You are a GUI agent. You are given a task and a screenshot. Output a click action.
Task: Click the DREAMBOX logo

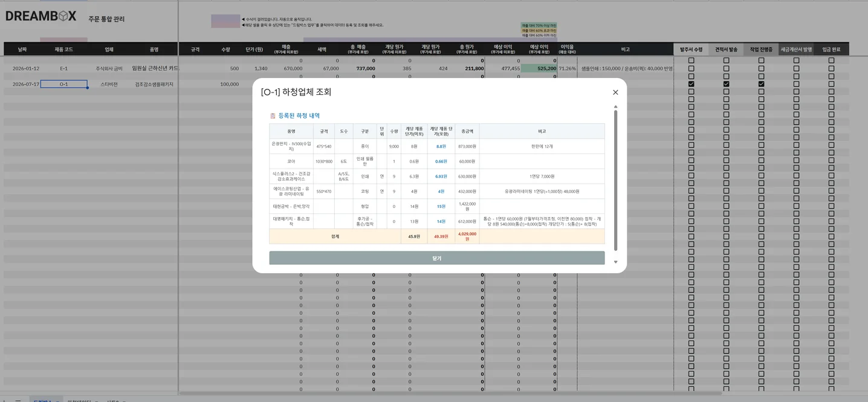pos(41,16)
